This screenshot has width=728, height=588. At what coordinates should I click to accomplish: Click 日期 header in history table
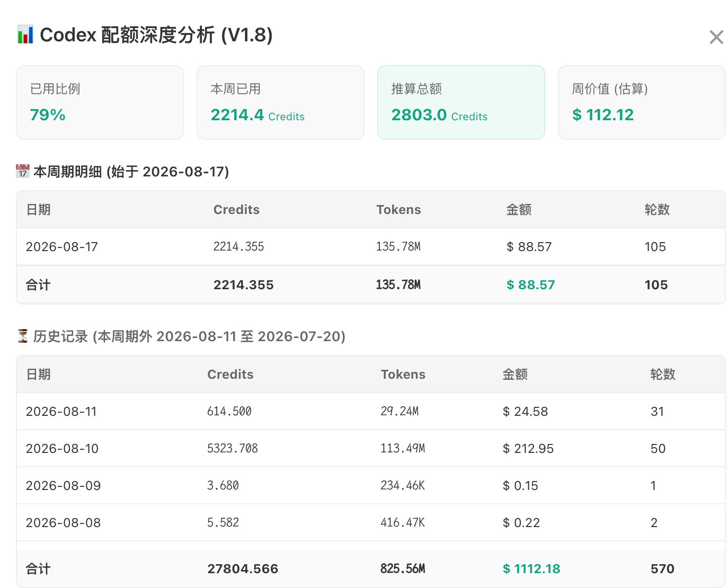click(x=38, y=375)
